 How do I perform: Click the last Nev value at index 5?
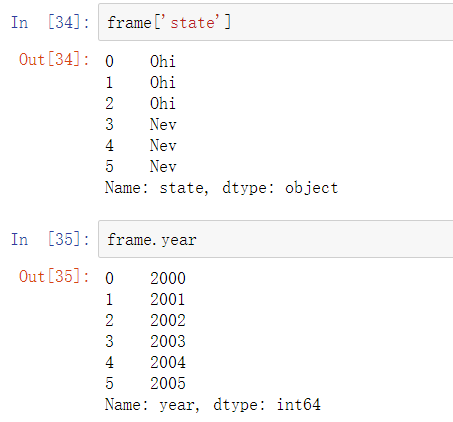tap(163, 166)
